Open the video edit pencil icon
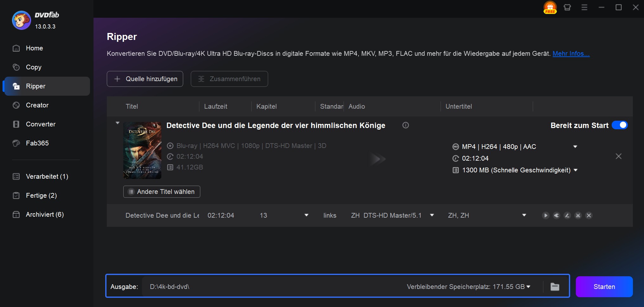The height and width of the screenshot is (307, 644). tap(567, 215)
